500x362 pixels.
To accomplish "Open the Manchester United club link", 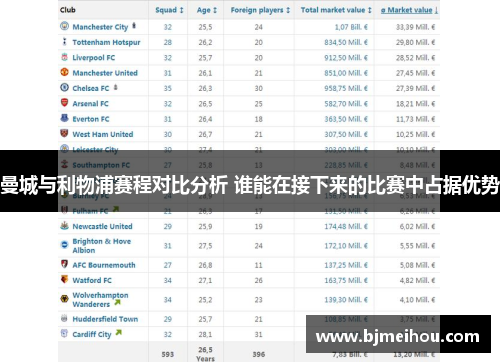I will [x=105, y=73].
